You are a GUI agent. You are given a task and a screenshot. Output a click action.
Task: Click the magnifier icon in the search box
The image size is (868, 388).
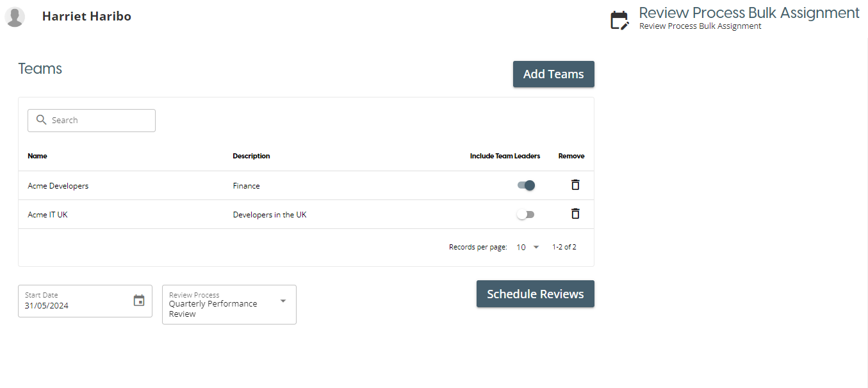coord(42,120)
